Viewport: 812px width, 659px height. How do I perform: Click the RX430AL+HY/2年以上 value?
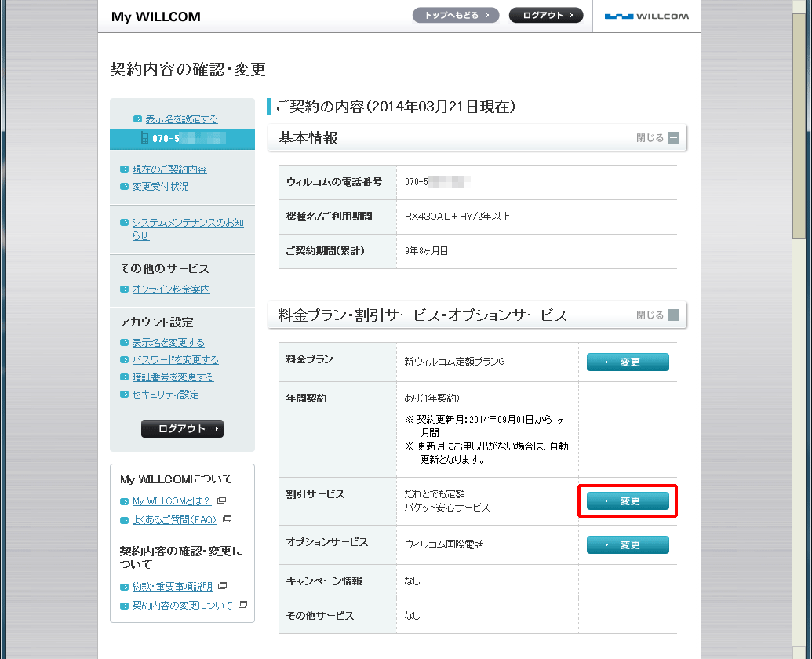pos(457,217)
